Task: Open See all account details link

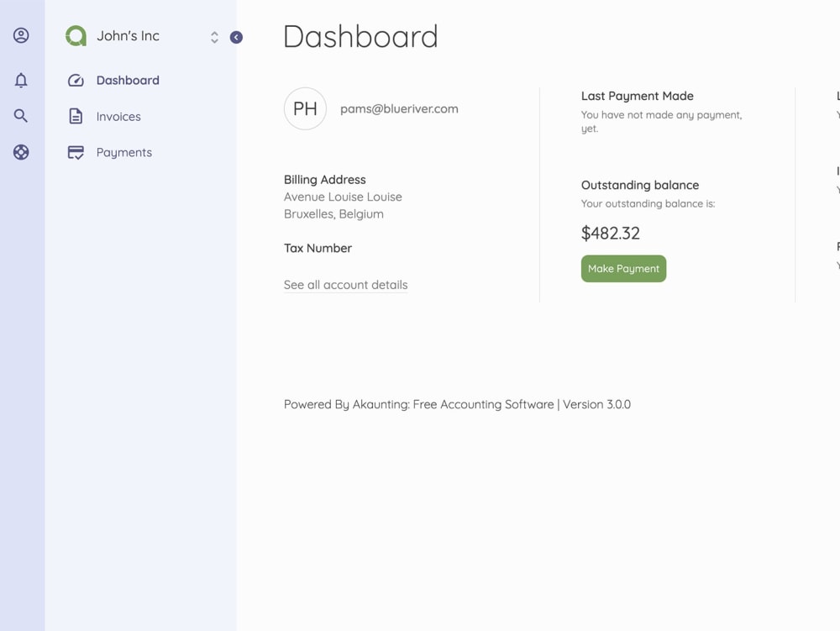Action: tap(345, 285)
